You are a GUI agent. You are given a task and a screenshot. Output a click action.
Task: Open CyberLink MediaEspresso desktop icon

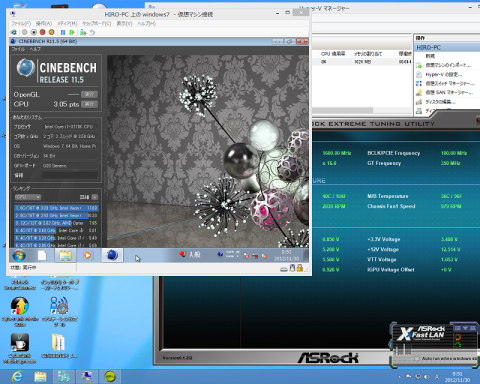tap(20, 349)
